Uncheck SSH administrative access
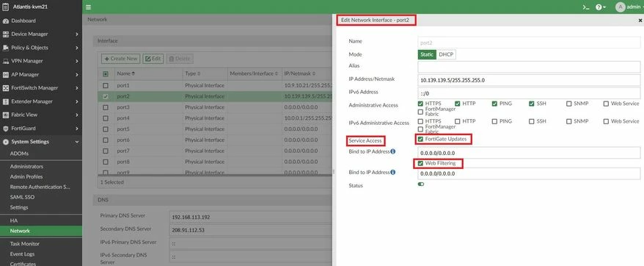The image size is (644, 266). coord(532,104)
